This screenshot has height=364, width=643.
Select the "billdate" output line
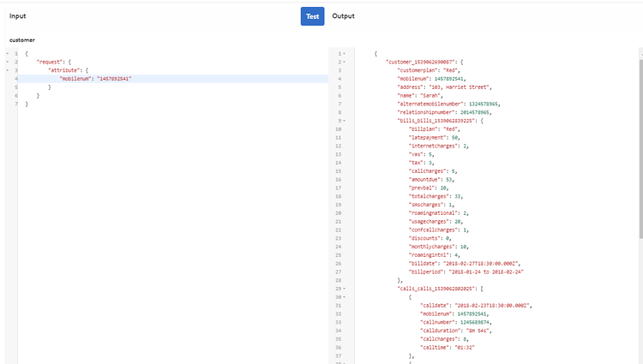[465, 263]
